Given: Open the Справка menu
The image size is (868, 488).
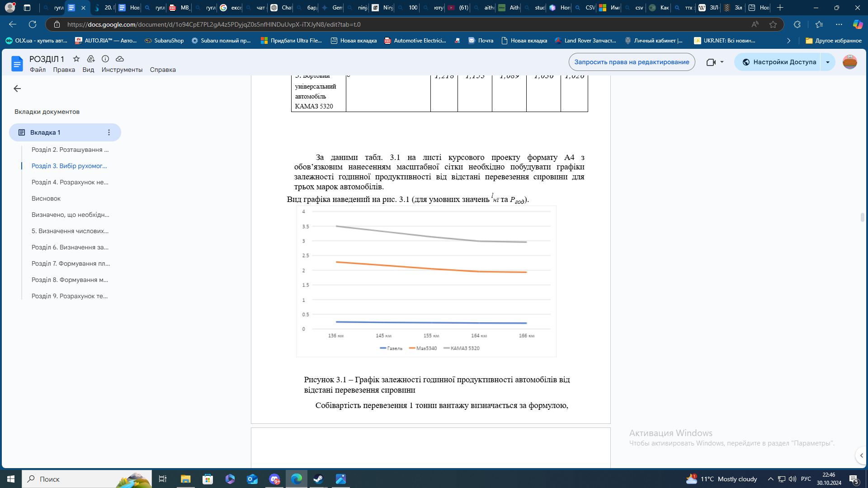Looking at the screenshot, I should (163, 70).
